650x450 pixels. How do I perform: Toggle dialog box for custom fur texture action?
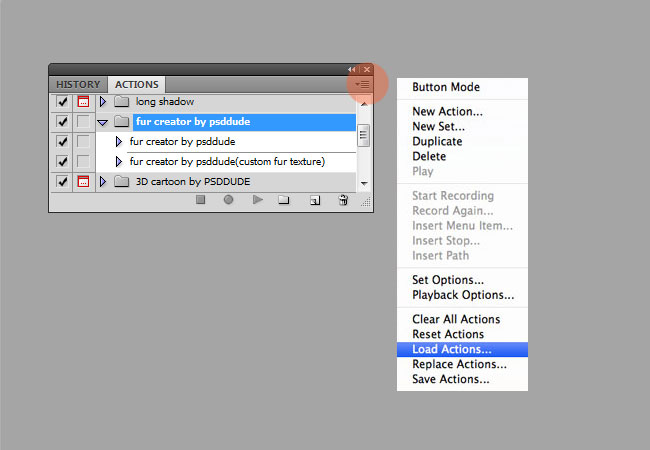(x=83, y=161)
